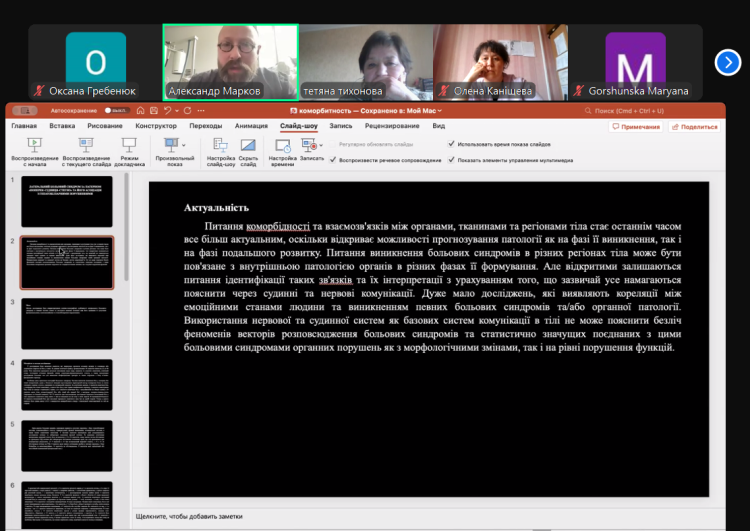Click the Примечания button
Image resolution: width=750 pixels, height=531 pixels.
point(636,127)
